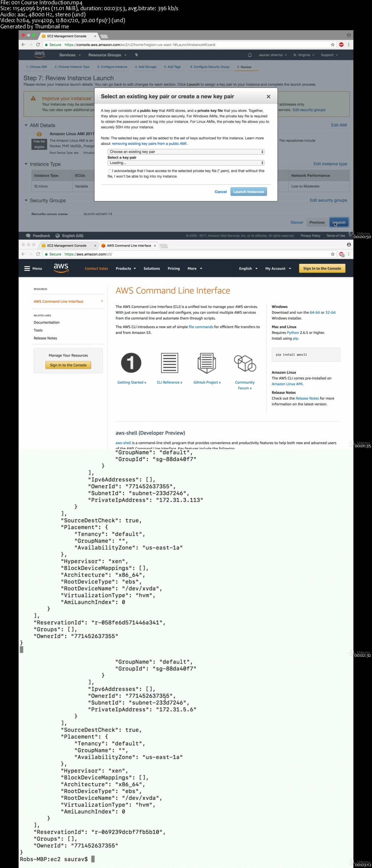Go to wizard step 3. Configure Instance
This screenshot has width=372, height=868.
pyautogui.click(x=112, y=67)
